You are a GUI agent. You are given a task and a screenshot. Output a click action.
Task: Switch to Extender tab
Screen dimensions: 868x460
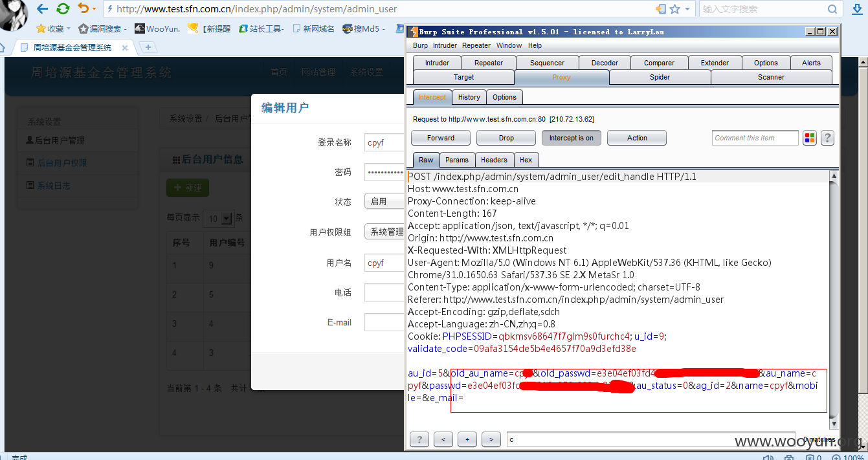[715, 63]
